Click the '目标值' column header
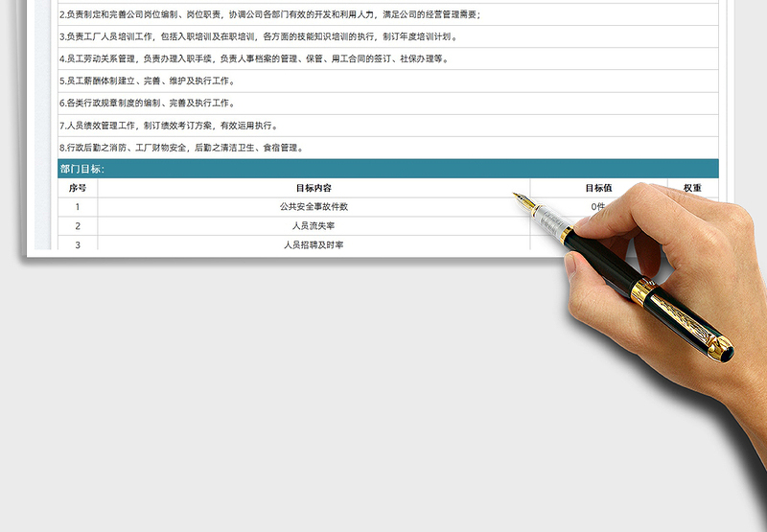This screenshot has width=767, height=532. (598, 188)
